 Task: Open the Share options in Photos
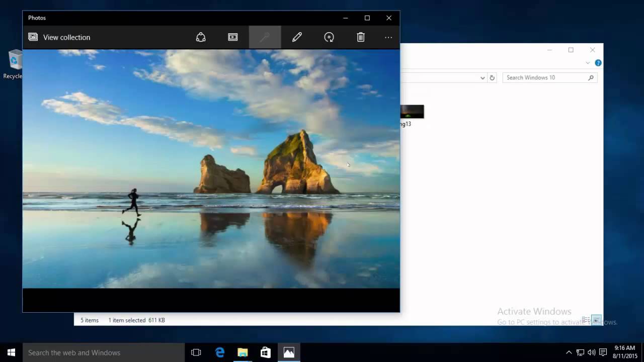tap(201, 37)
